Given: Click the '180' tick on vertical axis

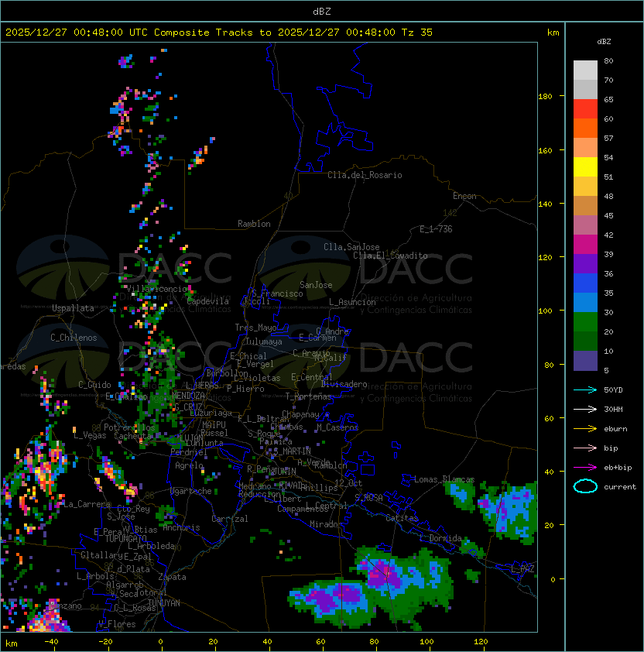Looking at the screenshot, I should 545,97.
